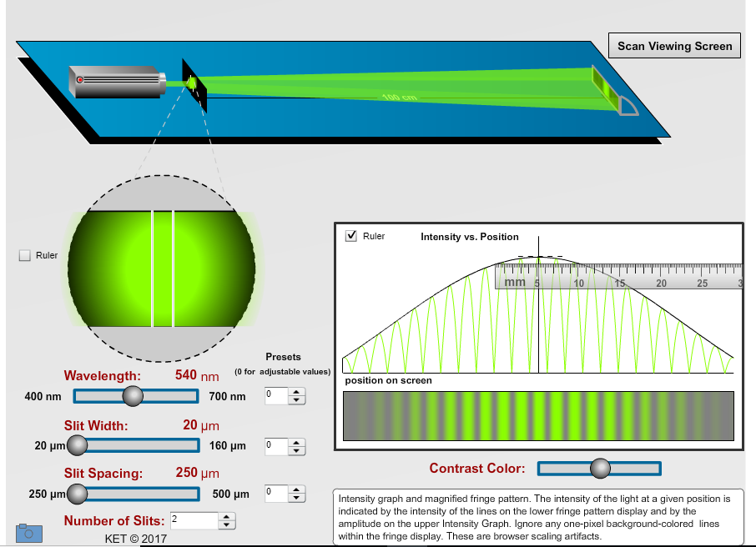Enable the Ruler checkbox near the slit view
The width and height of the screenshot is (756, 547).
(24, 255)
